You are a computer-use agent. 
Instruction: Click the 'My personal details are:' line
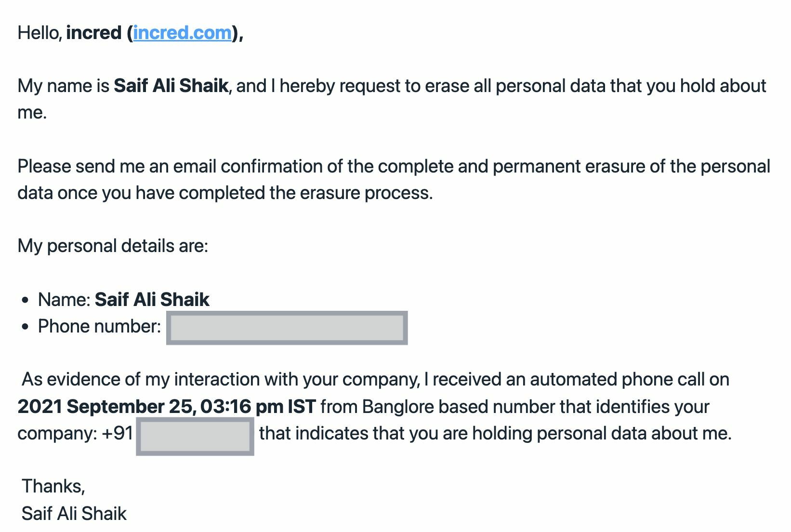113,246
